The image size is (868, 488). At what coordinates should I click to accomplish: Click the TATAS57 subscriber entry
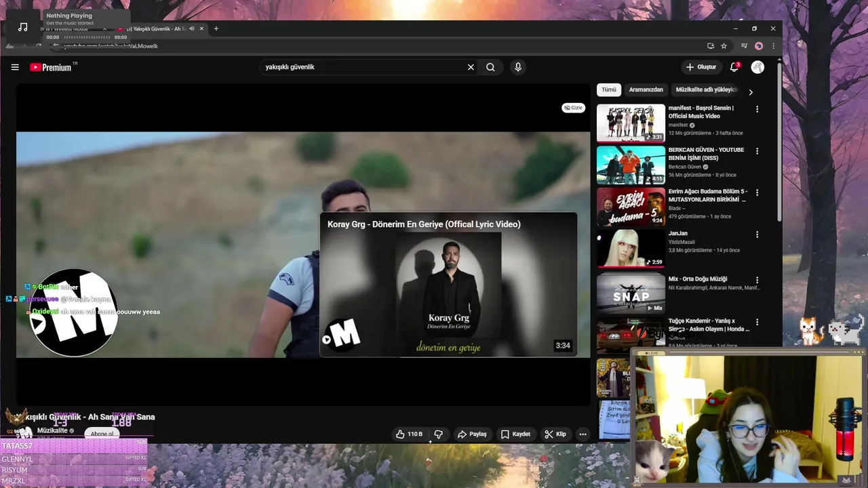[73, 446]
